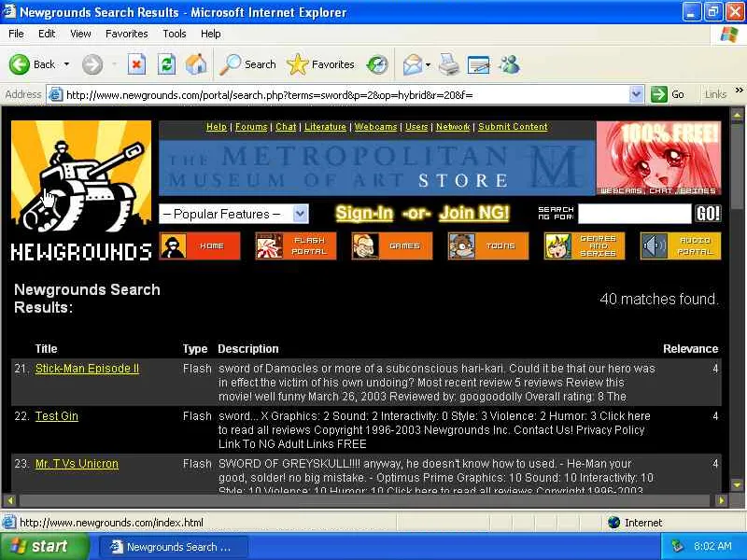The image size is (747, 560).
Task: Expand the Mail dropdown arrow
Action: pos(428,64)
